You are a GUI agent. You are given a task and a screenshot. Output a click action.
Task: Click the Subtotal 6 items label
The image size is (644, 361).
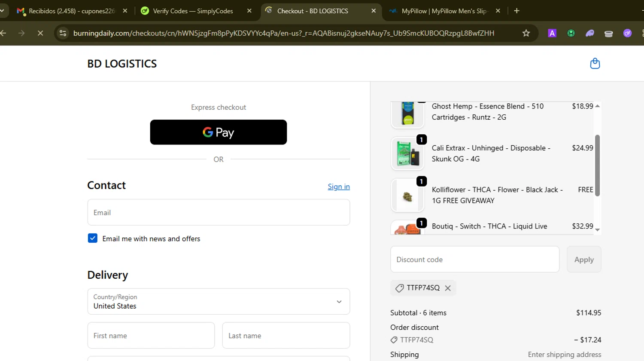coord(418,313)
